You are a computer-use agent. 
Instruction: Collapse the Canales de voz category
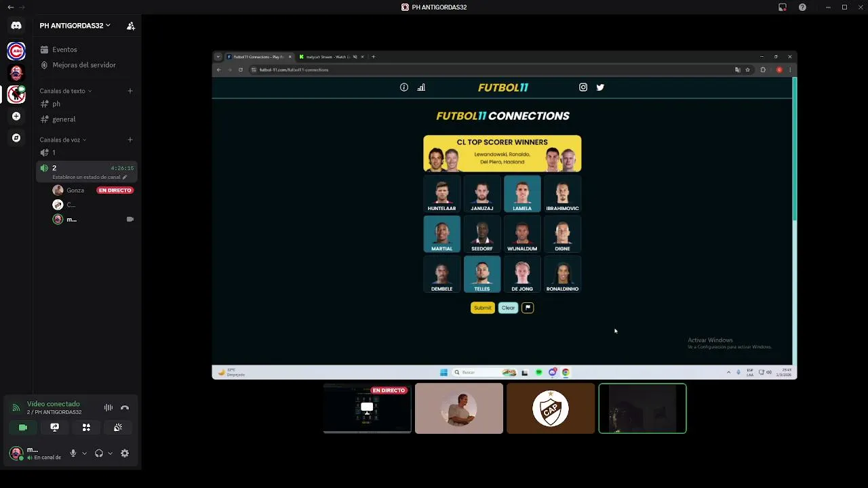coord(62,140)
